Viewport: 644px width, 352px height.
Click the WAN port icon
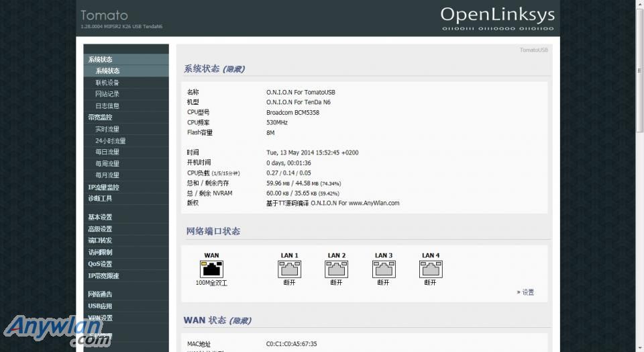click(211, 269)
